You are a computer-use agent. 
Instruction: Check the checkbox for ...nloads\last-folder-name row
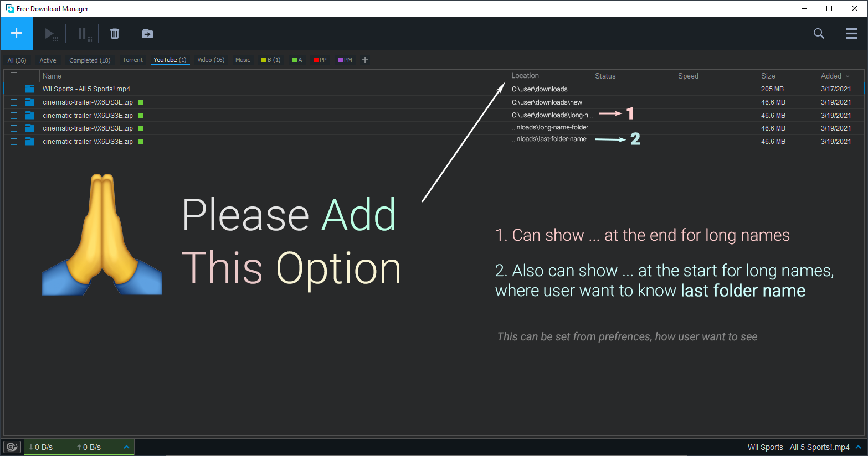pos(14,142)
